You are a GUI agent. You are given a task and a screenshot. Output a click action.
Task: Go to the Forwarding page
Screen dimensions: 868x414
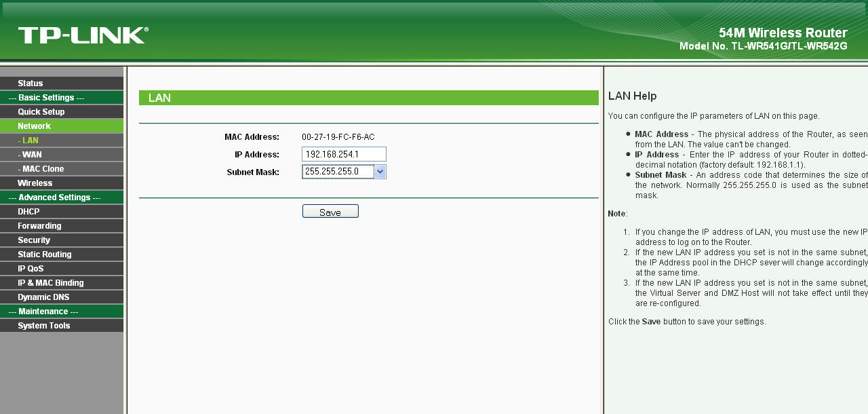[x=39, y=225]
